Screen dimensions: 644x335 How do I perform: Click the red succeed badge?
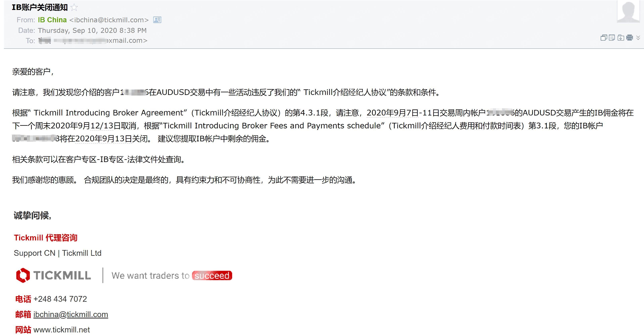click(212, 275)
